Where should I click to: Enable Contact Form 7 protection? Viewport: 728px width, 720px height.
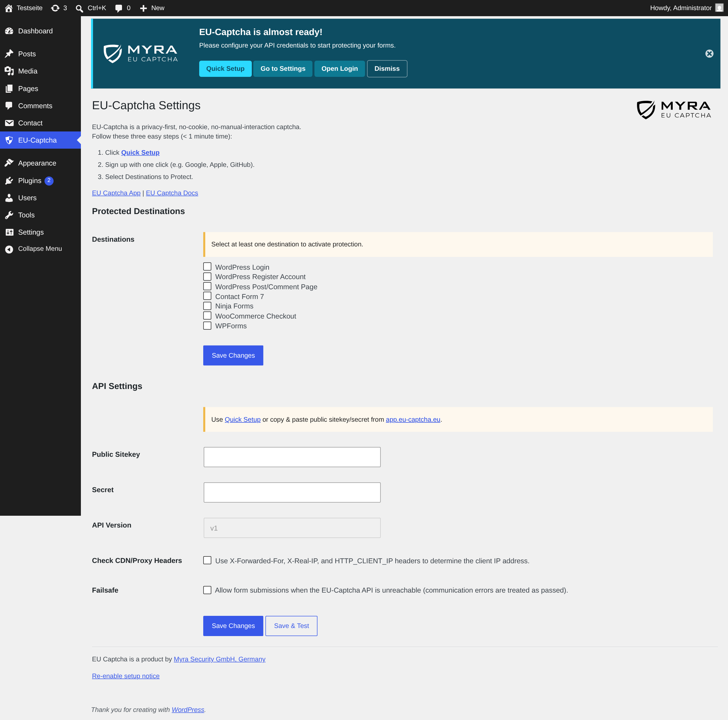point(207,296)
